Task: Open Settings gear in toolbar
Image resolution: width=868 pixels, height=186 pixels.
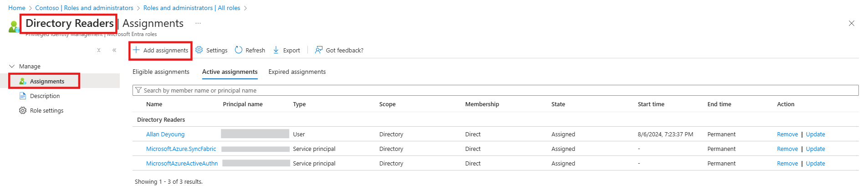Action: (199, 50)
